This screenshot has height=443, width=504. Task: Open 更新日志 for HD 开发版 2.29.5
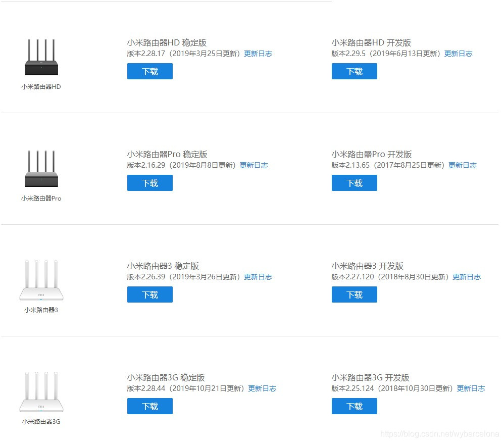pyautogui.click(x=458, y=54)
